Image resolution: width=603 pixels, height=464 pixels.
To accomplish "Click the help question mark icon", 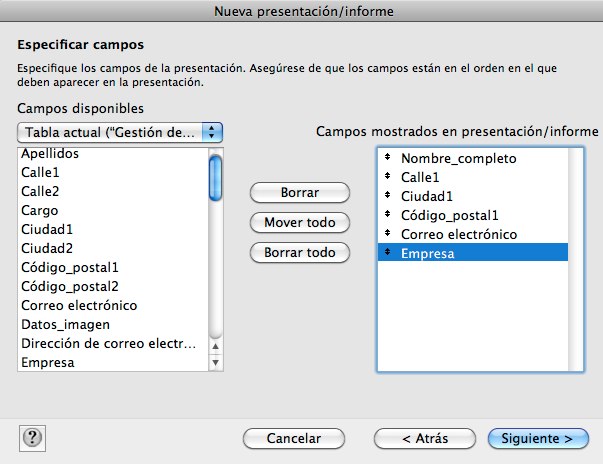I will [32, 438].
